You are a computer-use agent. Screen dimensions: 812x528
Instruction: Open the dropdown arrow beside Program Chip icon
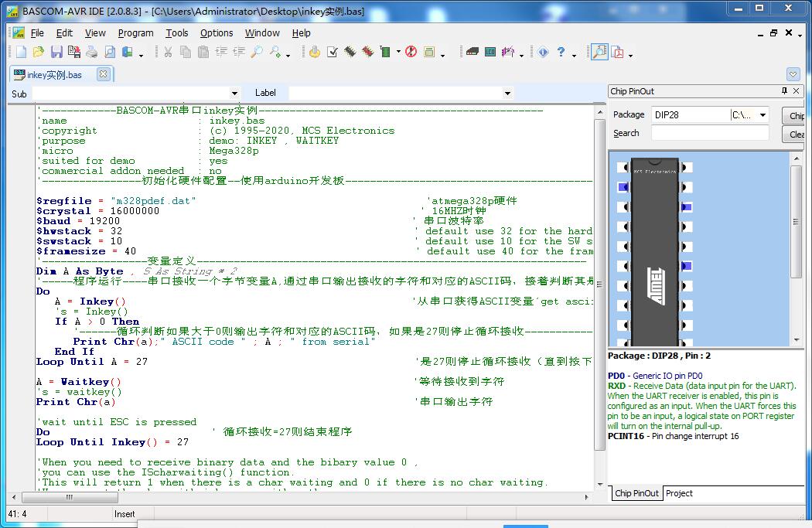[x=398, y=52]
